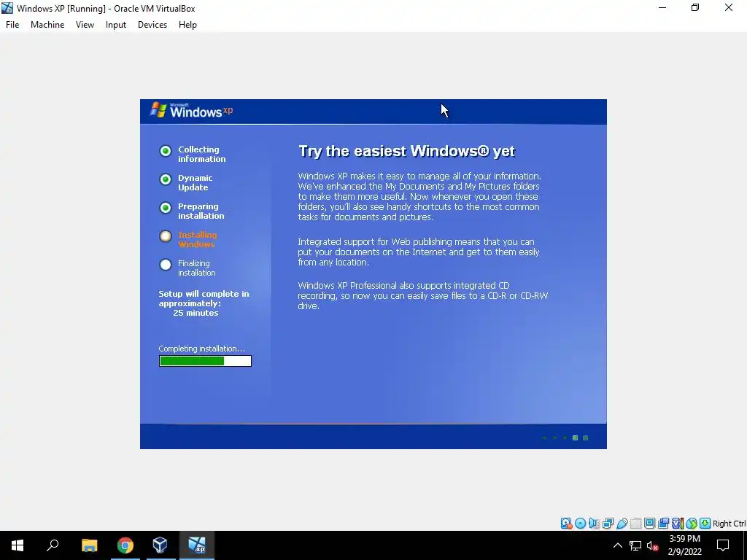Open the taskbar clock and date

[684, 545]
